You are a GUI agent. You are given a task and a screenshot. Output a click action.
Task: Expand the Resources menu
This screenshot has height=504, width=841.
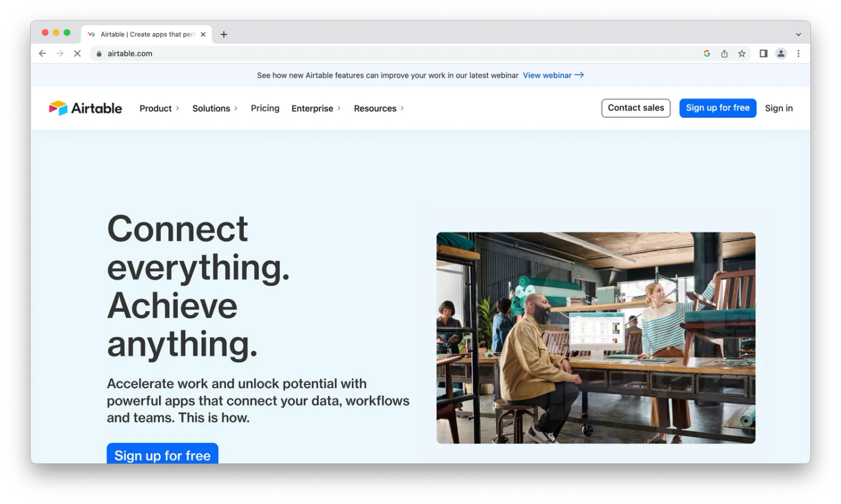[378, 108]
